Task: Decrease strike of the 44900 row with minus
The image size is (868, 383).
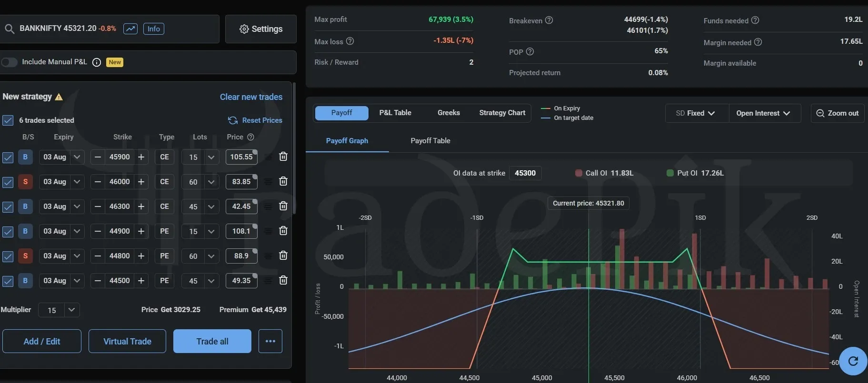Action: [98, 231]
